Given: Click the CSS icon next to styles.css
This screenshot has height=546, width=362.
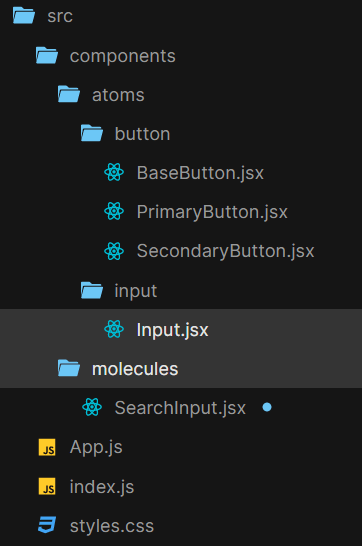Looking at the screenshot, I should (x=47, y=525).
